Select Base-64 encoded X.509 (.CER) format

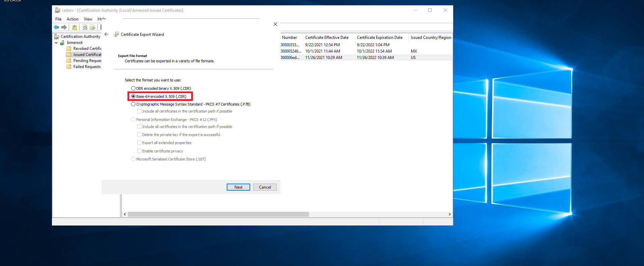pyautogui.click(x=133, y=96)
